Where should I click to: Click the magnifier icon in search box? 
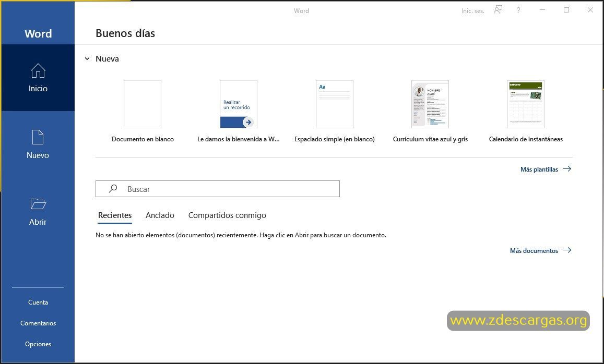(x=113, y=189)
